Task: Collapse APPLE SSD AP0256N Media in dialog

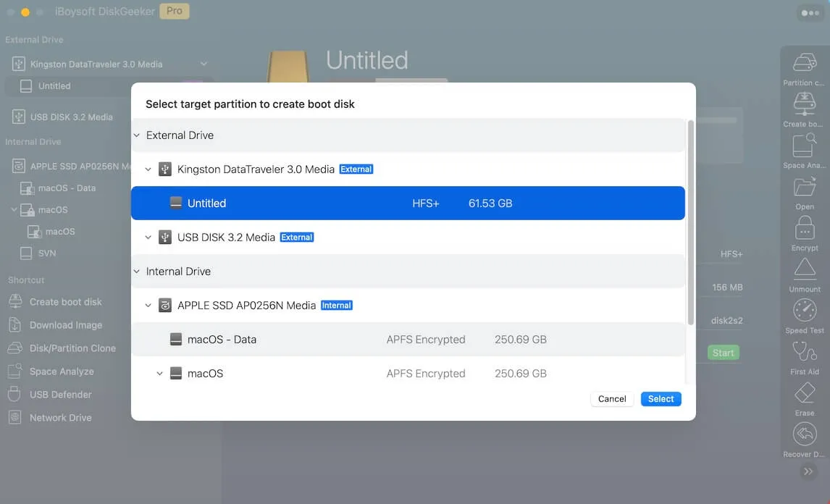Action: point(148,306)
